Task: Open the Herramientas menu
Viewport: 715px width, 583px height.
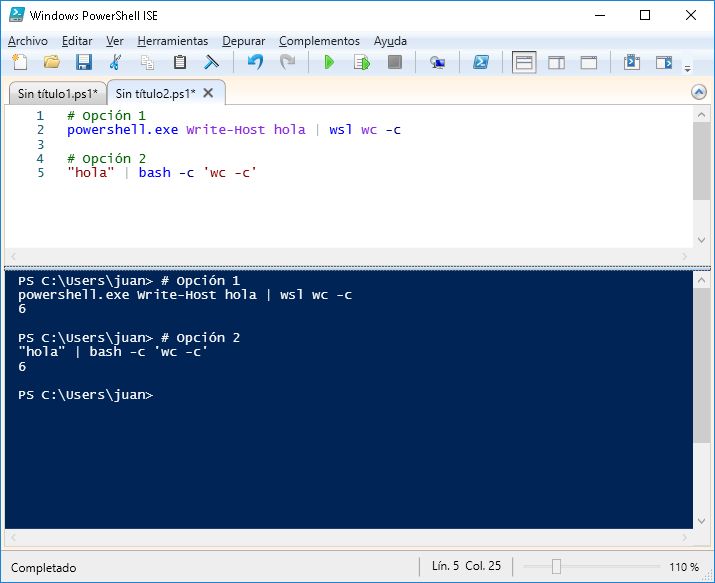Action: pyautogui.click(x=172, y=41)
